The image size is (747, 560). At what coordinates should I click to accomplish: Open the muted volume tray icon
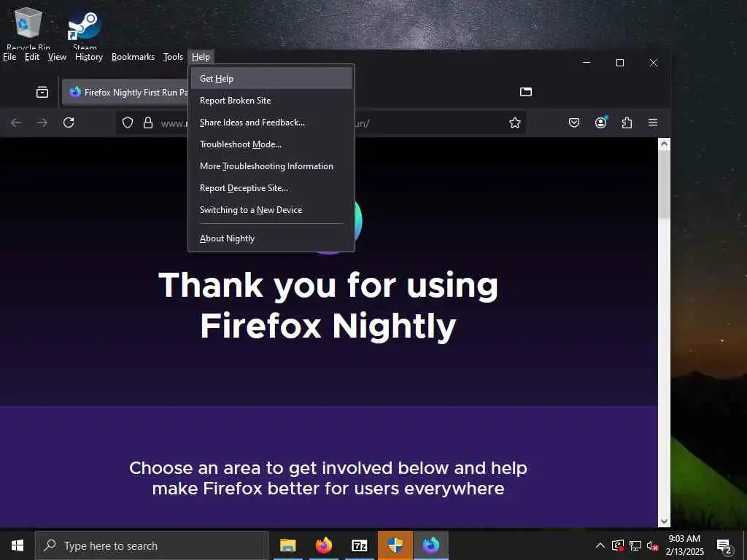click(652, 545)
